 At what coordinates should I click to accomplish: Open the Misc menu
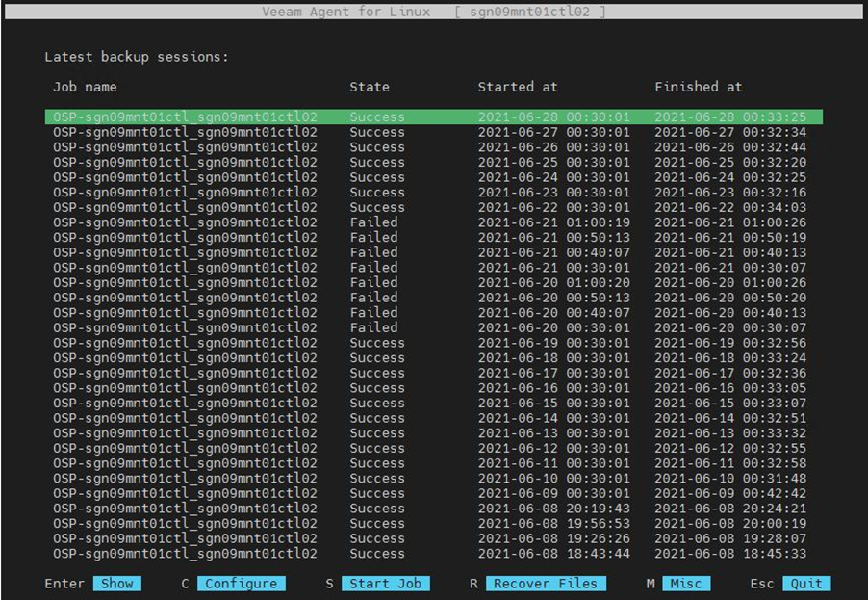pyautogui.click(x=686, y=584)
